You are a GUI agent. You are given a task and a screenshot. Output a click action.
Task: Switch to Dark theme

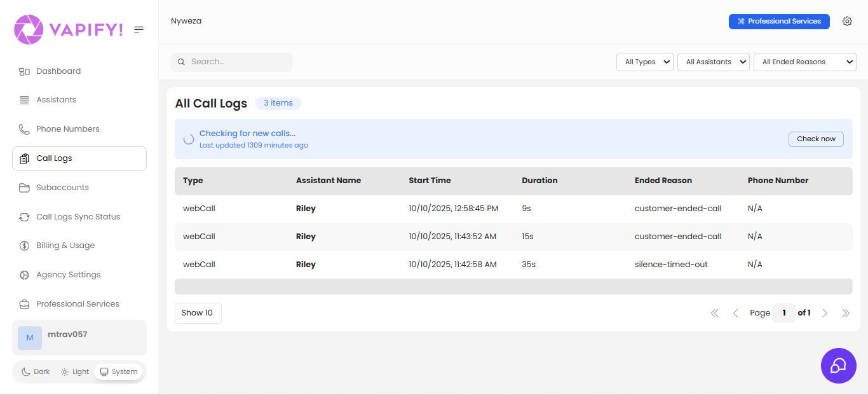(x=35, y=371)
